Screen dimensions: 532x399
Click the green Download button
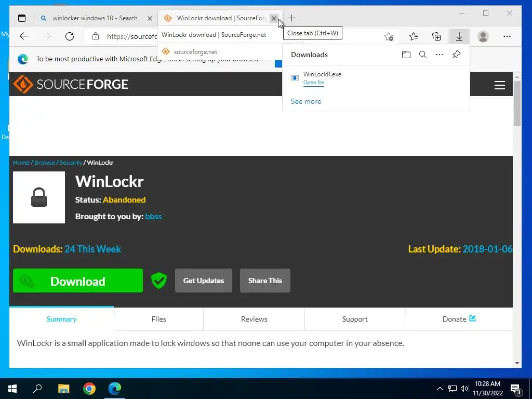click(78, 281)
